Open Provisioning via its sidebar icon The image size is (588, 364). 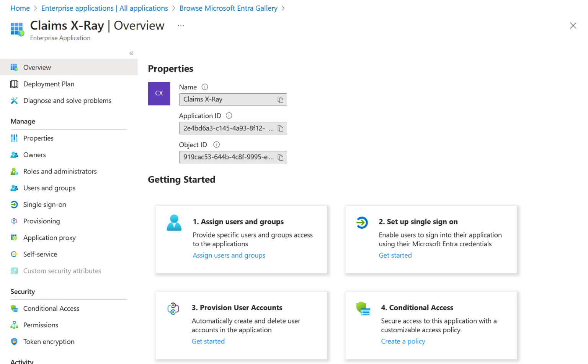click(x=14, y=221)
